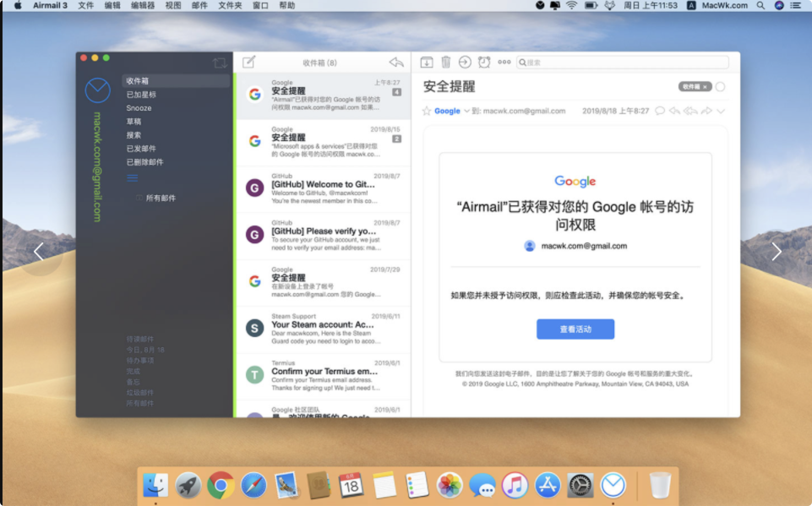This screenshot has height=506, width=812.
Task: Click the sync refresh icon in sidebar
Action: point(220,63)
